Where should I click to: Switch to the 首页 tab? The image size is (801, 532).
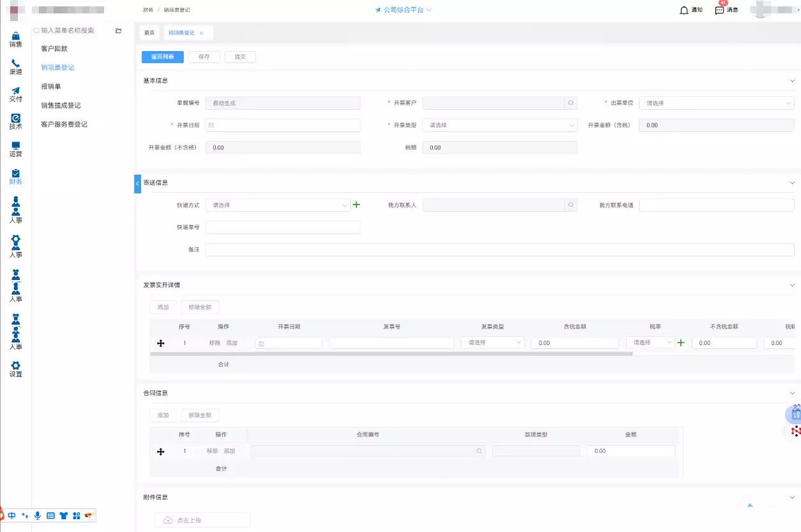[149, 33]
